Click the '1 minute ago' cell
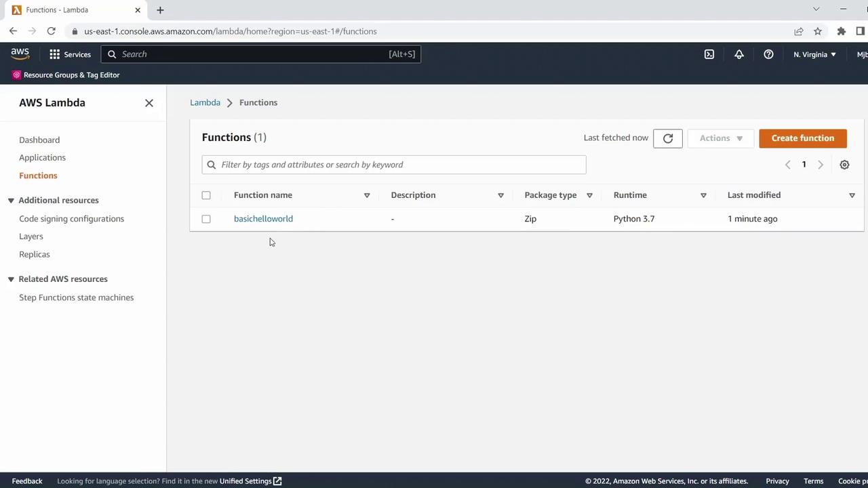The width and height of the screenshot is (868, 488). pos(753,219)
